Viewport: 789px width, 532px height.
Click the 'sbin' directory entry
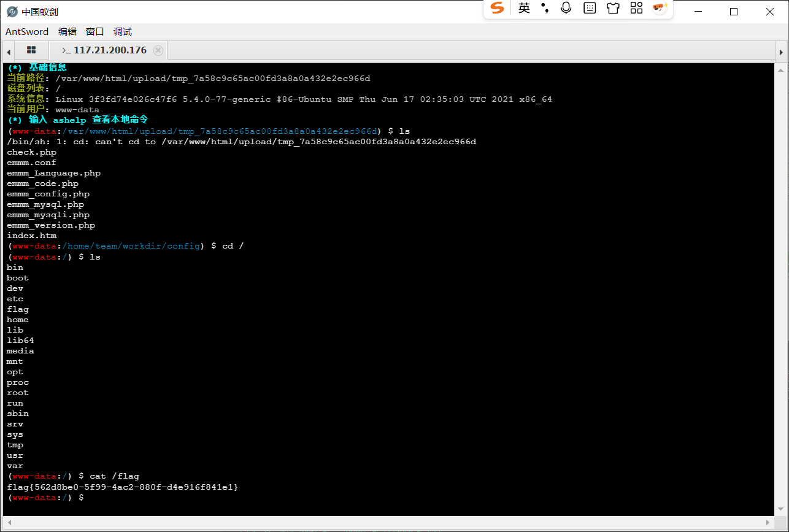pos(18,414)
